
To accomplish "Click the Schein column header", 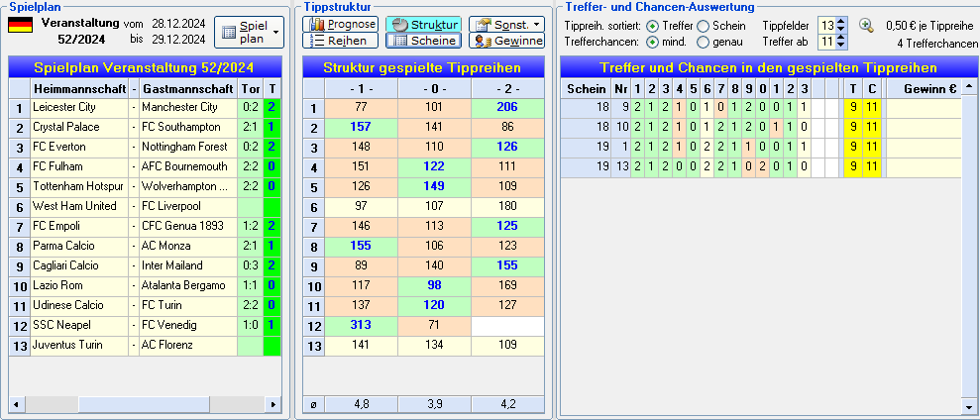I will pos(586,89).
